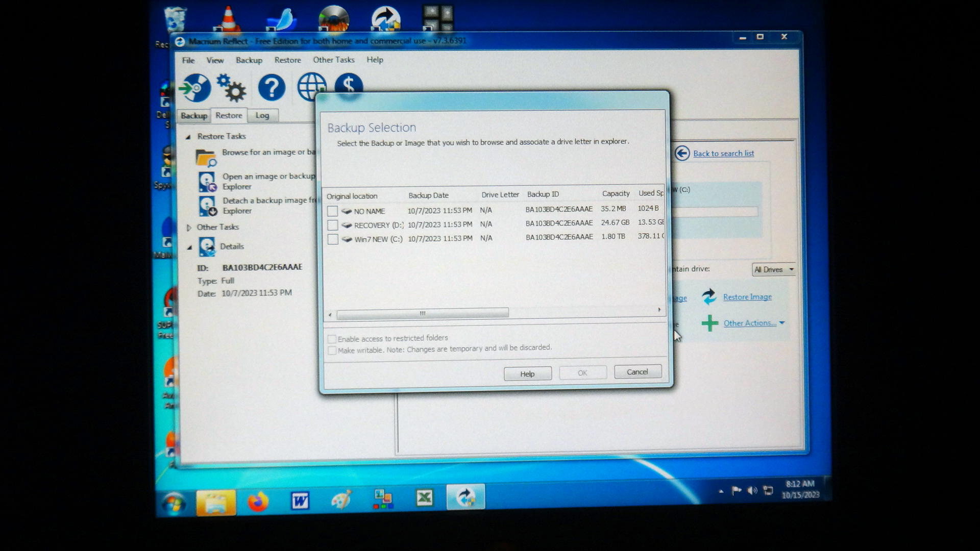980x551 pixels.
Task: Open the settings gears toolbar icon
Action: pyautogui.click(x=231, y=87)
